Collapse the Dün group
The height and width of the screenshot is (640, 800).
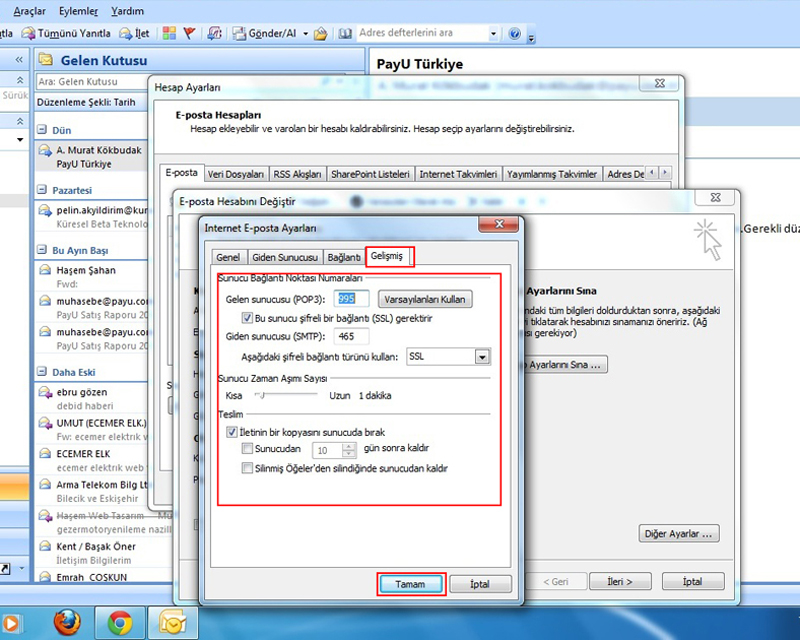[42, 130]
